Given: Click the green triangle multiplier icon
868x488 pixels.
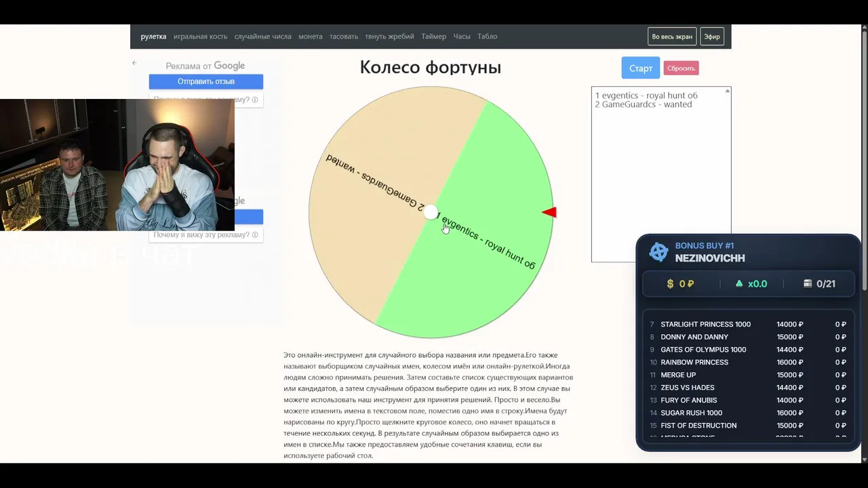Looking at the screenshot, I should click(739, 284).
